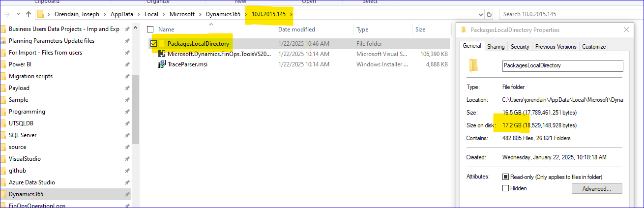Viewport: 644px width, 208px height.
Task: Select Microsoft.Dynamics.FinOps.ToolsVS20 file icon
Action: (162, 54)
